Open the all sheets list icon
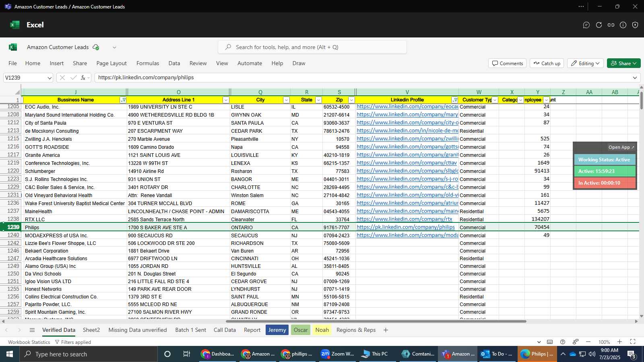The height and width of the screenshot is (362, 644). click(32, 330)
